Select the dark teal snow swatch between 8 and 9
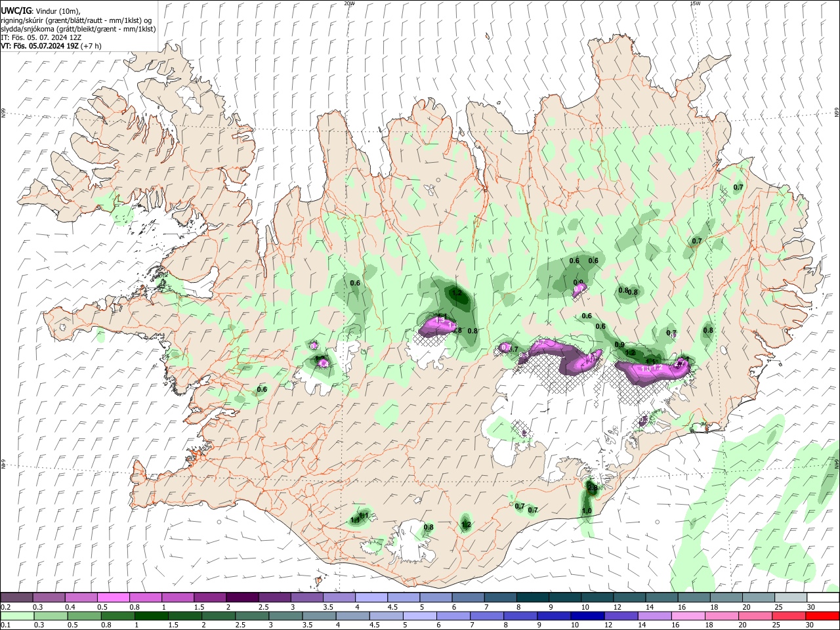The width and height of the screenshot is (840, 630). click(532, 597)
